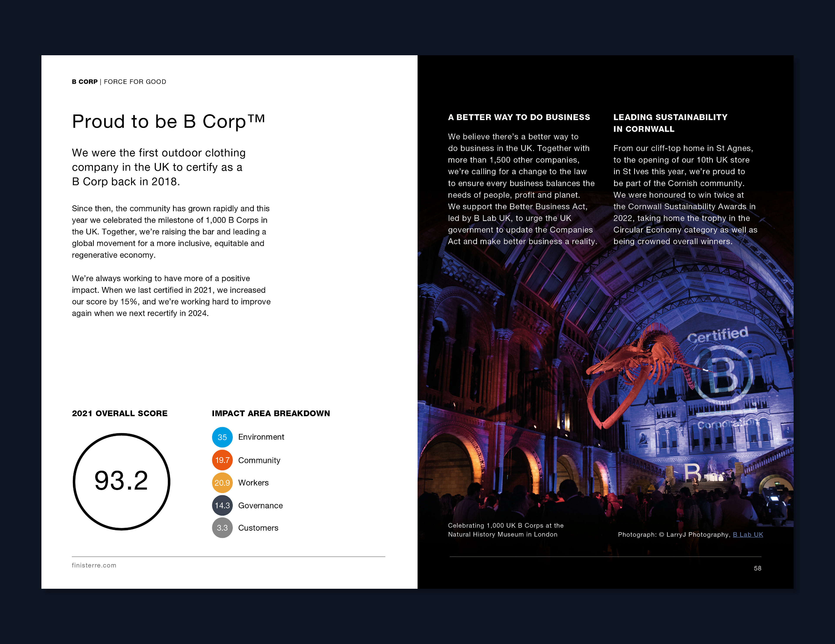Click the '2021 OVERALL SCORE' heading

pos(120,413)
